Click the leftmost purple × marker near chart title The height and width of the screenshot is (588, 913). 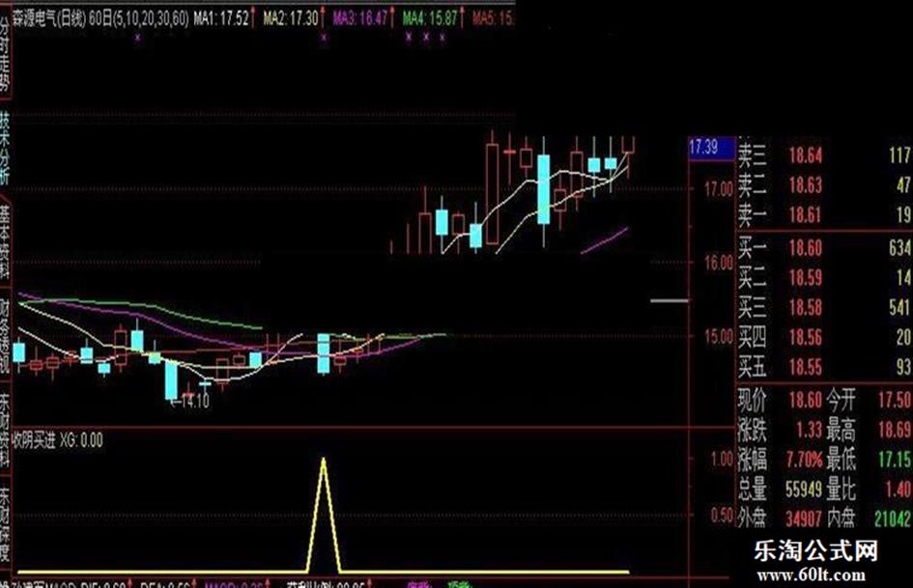[x=137, y=38]
